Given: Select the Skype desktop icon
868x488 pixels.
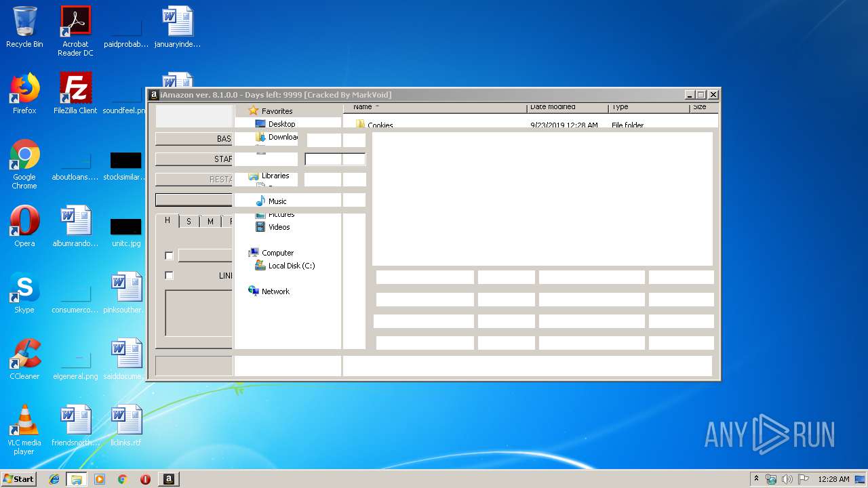Looking at the screenshot, I should [x=24, y=293].
